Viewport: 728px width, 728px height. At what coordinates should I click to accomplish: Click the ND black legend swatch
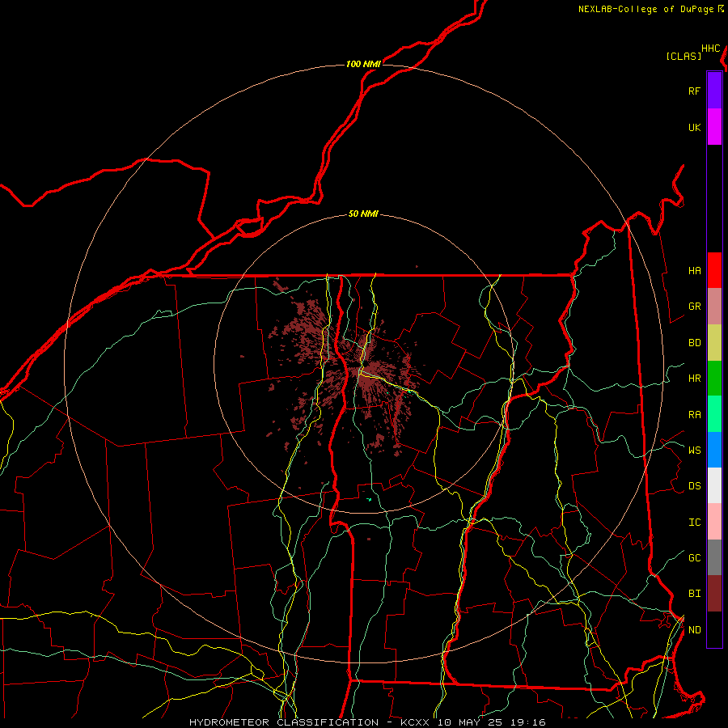pyautogui.click(x=714, y=629)
